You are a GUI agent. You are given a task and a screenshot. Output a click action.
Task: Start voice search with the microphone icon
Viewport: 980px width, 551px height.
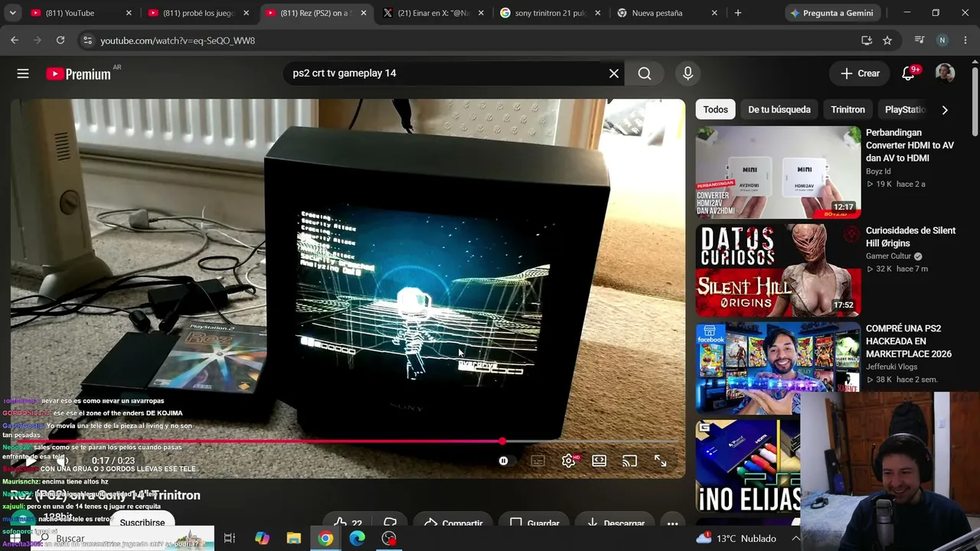point(688,73)
